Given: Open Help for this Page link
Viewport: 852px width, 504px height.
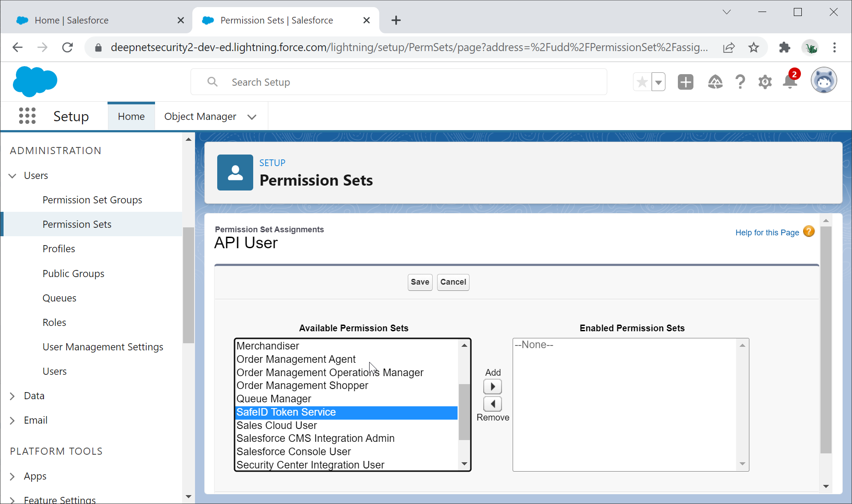Looking at the screenshot, I should point(767,233).
